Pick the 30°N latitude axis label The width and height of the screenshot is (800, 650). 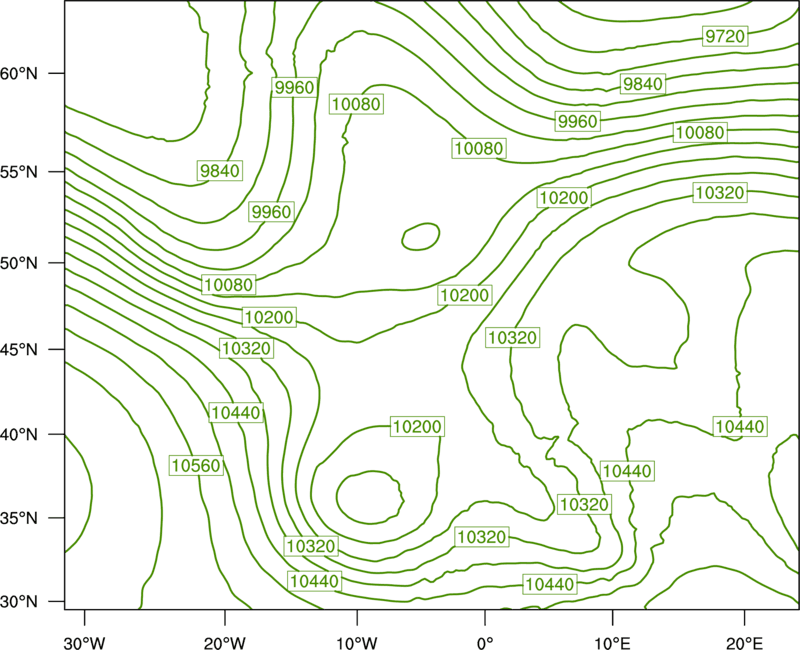pos(19,602)
